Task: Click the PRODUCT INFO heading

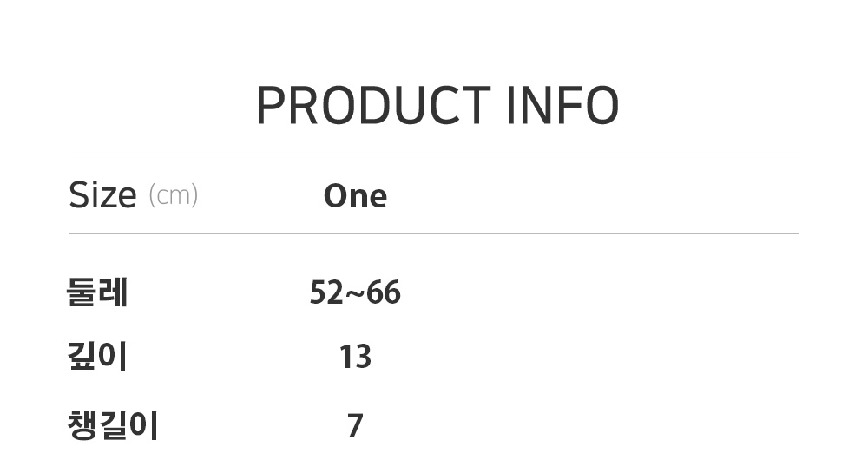Action: (x=437, y=107)
